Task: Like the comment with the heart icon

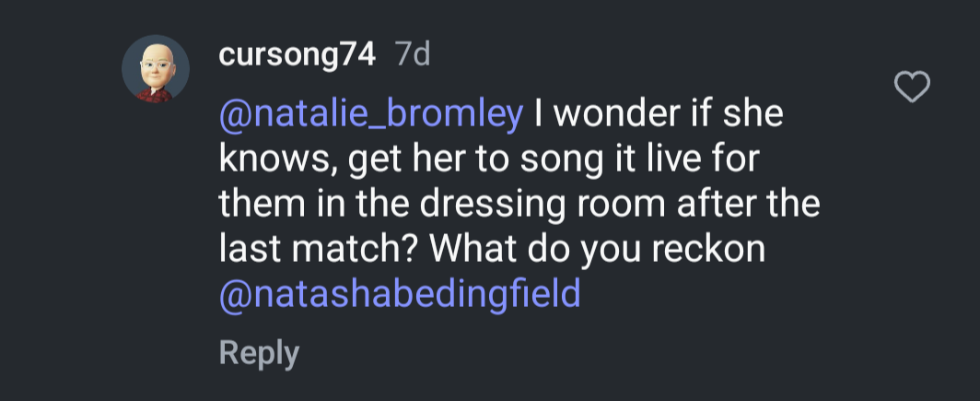Action: [913, 88]
